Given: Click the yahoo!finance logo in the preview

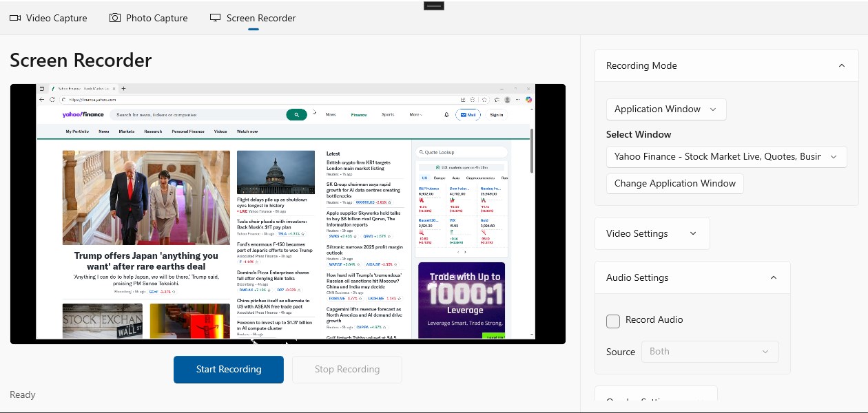Looking at the screenshot, I should point(83,114).
